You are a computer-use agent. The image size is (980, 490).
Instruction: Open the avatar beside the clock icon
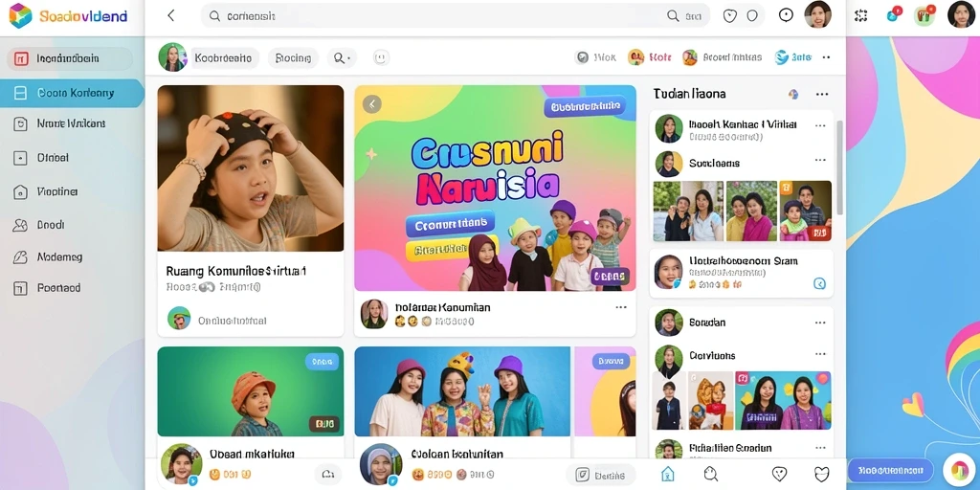click(x=817, y=15)
